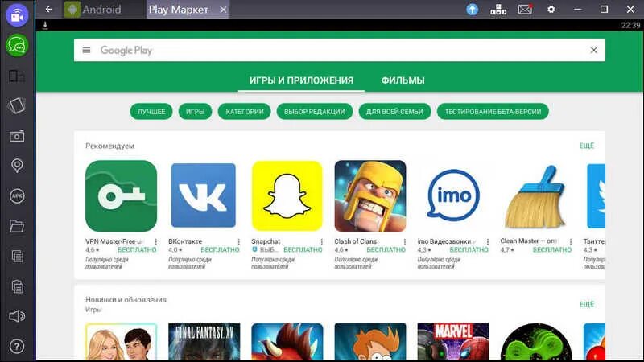Open the Google Play hamburger menu

[86, 50]
